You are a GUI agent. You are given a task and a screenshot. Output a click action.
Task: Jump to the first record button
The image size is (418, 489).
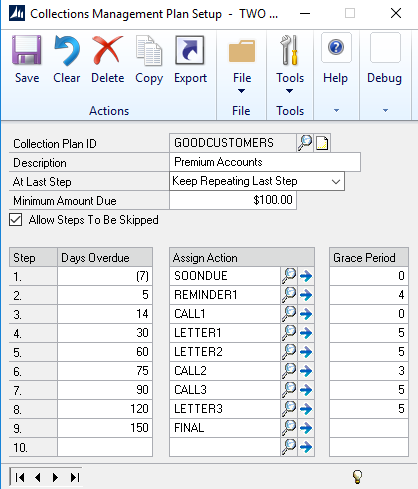pos(20,478)
